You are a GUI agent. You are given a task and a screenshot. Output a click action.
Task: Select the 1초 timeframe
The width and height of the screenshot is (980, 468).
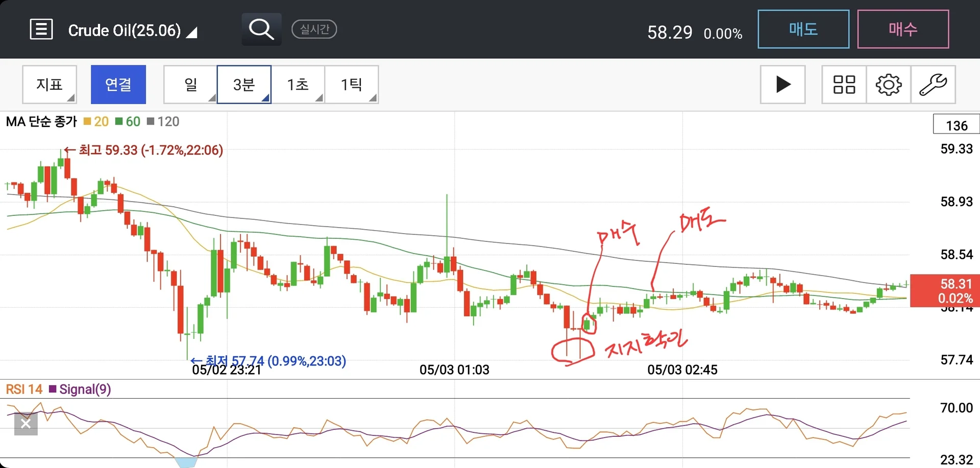point(298,85)
